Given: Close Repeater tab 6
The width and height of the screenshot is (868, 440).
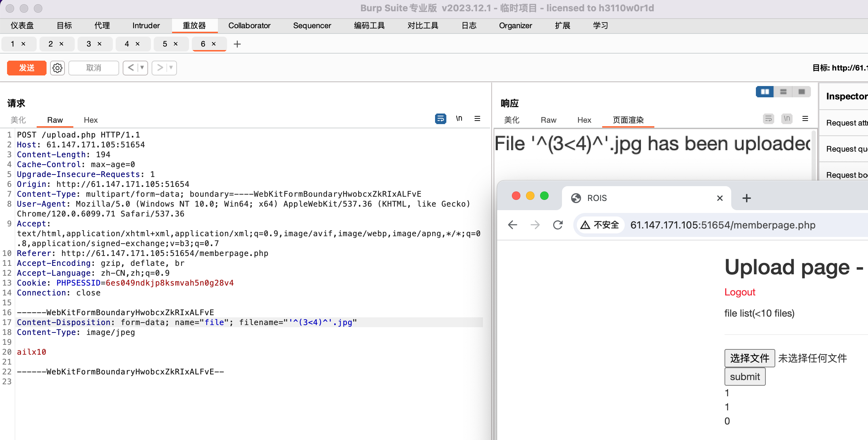Looking at the screenshot, I should 214,44.
